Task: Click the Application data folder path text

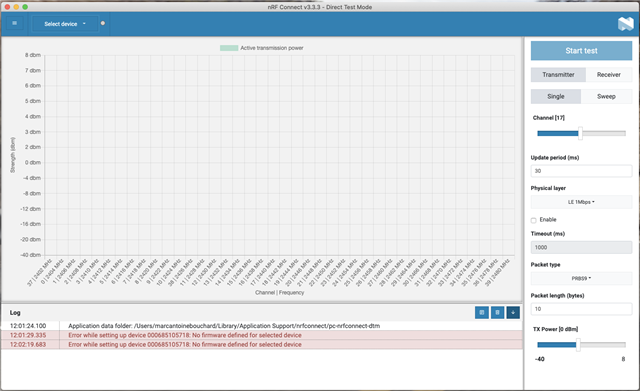Action: tap(224, 326)
